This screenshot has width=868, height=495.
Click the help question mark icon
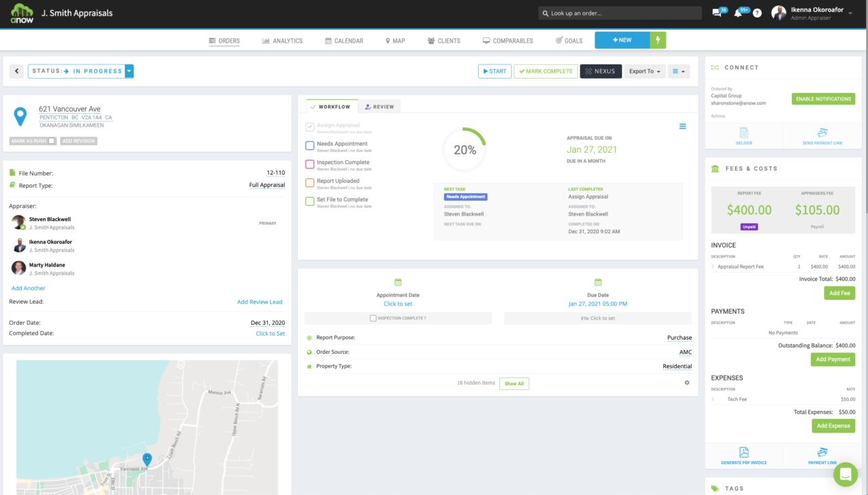[757, 13]
